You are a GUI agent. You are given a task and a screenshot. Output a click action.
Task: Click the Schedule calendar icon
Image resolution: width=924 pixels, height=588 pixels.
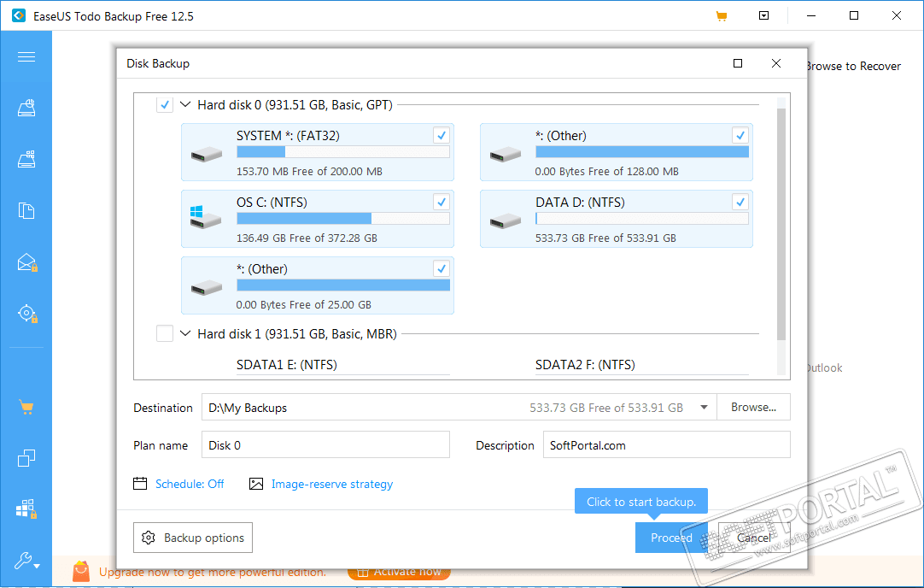click(141, 484)
